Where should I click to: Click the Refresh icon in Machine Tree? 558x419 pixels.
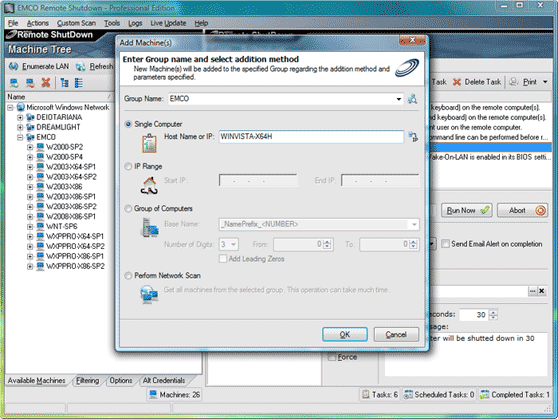(x=80, y=66)
